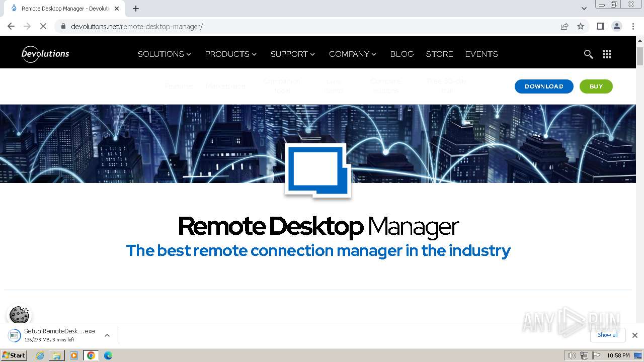Select Chrome in the taskbar

point(91,355)
